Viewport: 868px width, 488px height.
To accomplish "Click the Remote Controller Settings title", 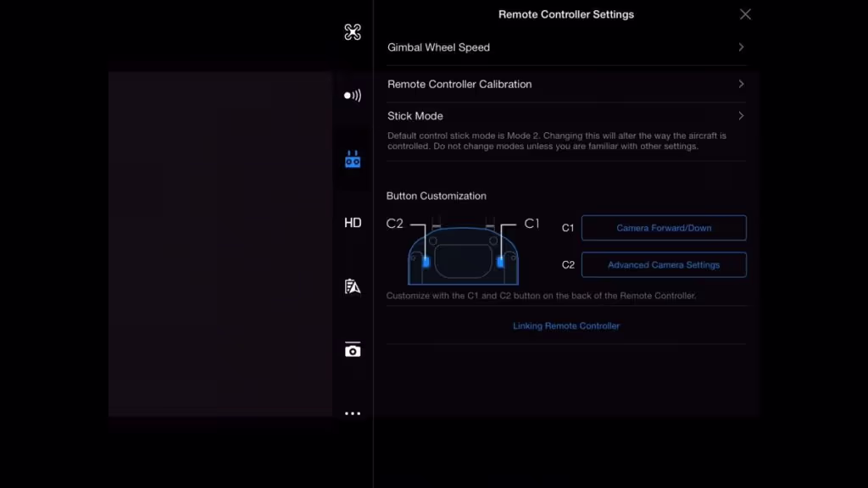I will (x=565, y=15).
